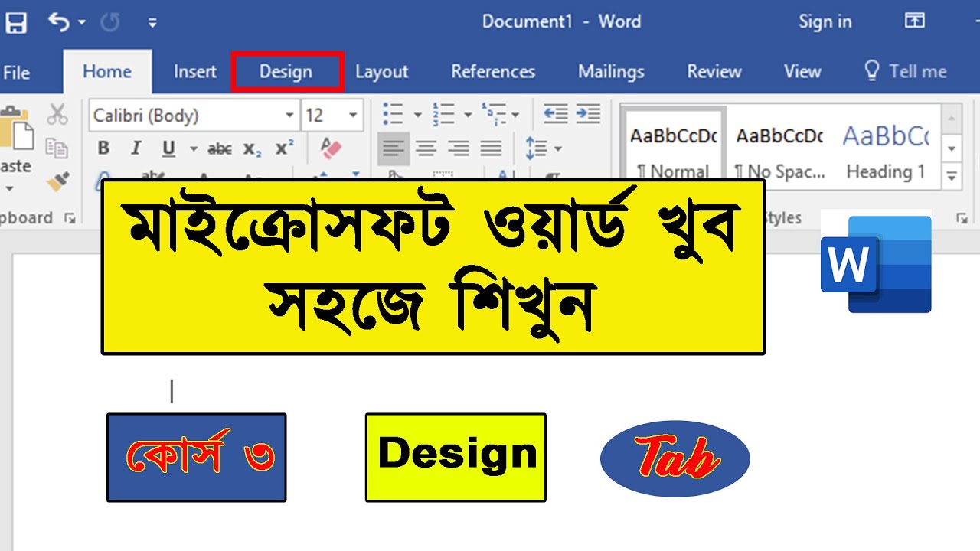Open the Design ribbon tab
This screenshot has width=980, height=551.
pos(286,72)
